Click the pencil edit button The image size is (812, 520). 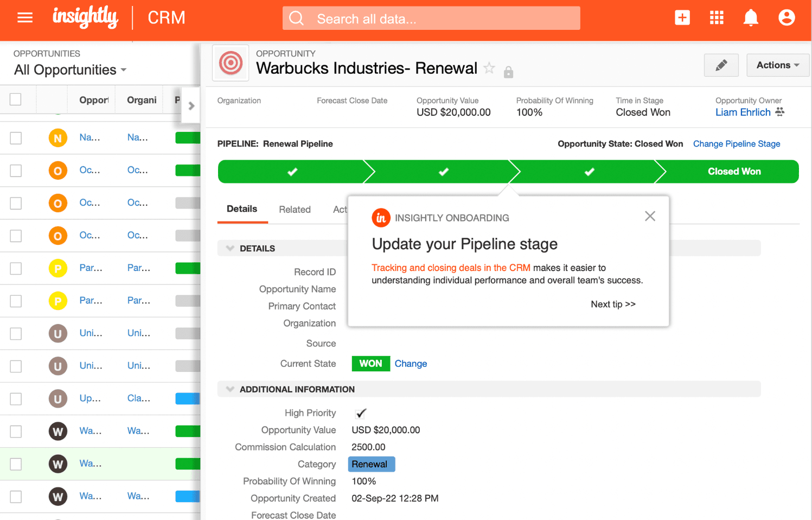[x=721, y=66]
